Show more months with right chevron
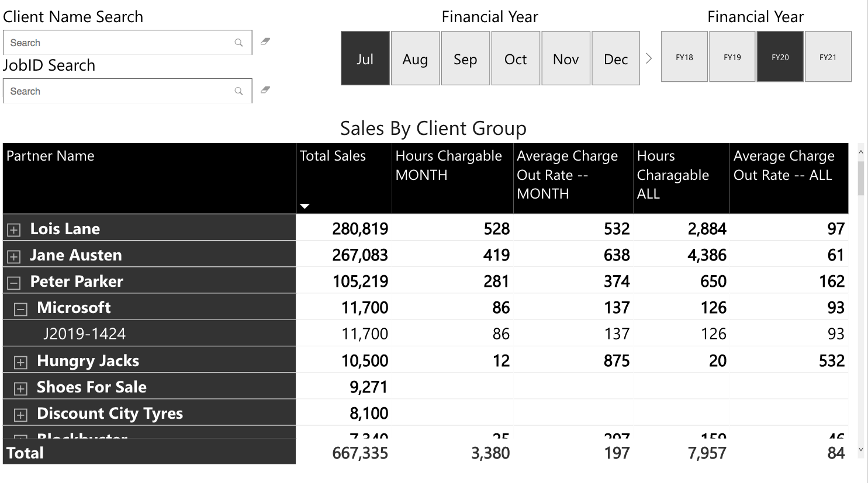This screenshot has height=483, width=868. point(649,58)
